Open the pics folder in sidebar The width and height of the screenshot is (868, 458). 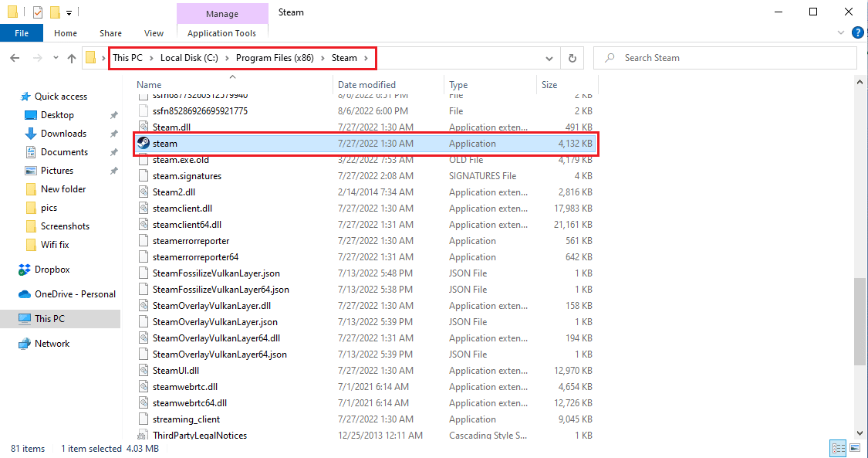49,208
